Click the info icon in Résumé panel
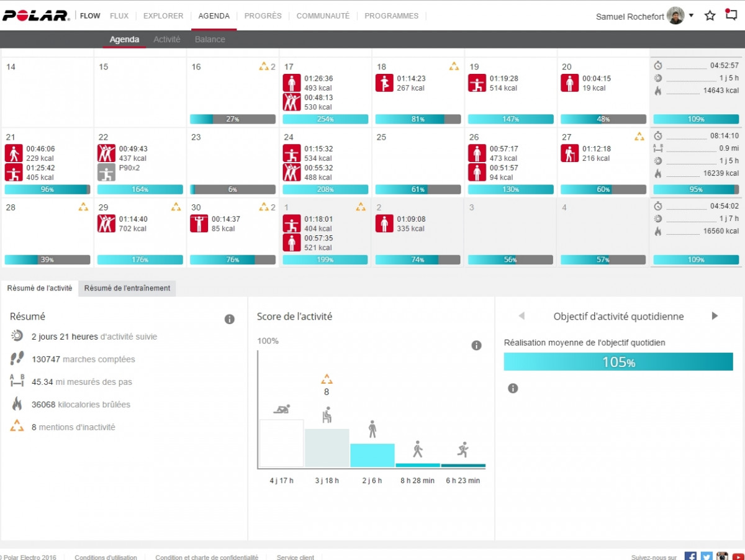Image resolution: width=745 pixels, height=560 pixels. tap(229, 319)
